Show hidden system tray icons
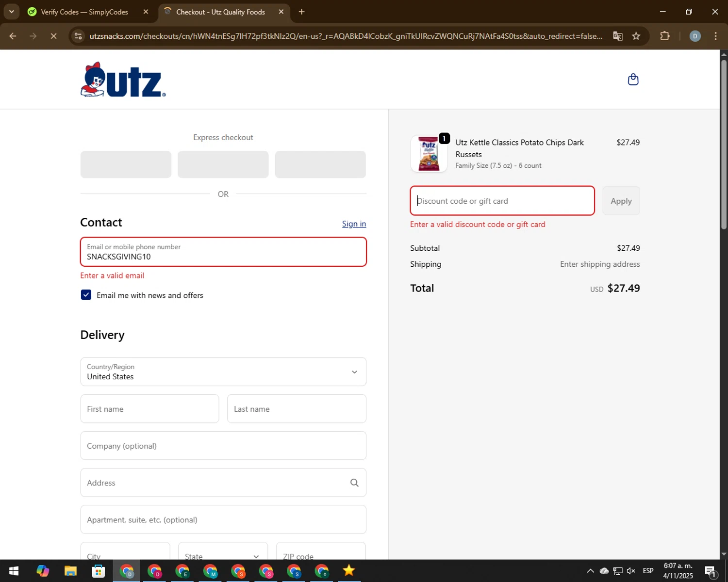 tap(590, 571)
